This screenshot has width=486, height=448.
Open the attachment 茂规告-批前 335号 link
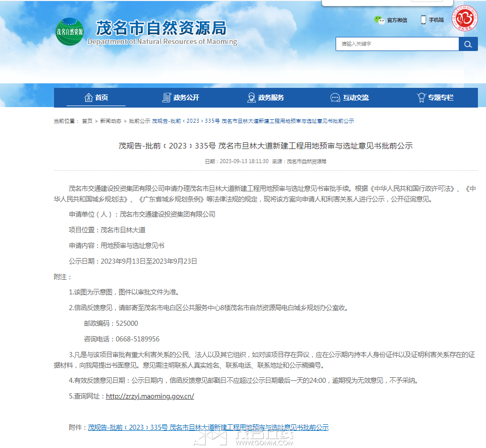click(x=208, y=427)
